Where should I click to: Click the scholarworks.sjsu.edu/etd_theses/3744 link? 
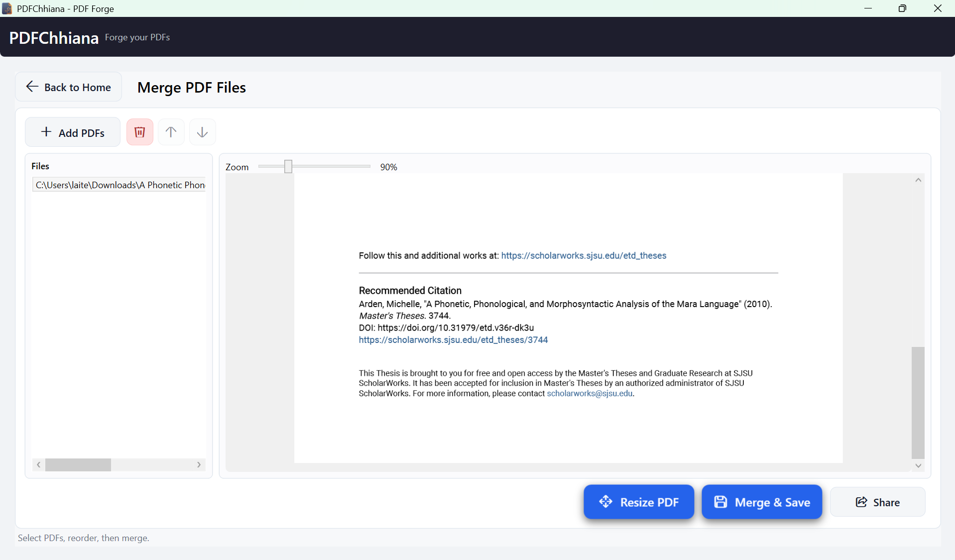(x=453, y=339)
